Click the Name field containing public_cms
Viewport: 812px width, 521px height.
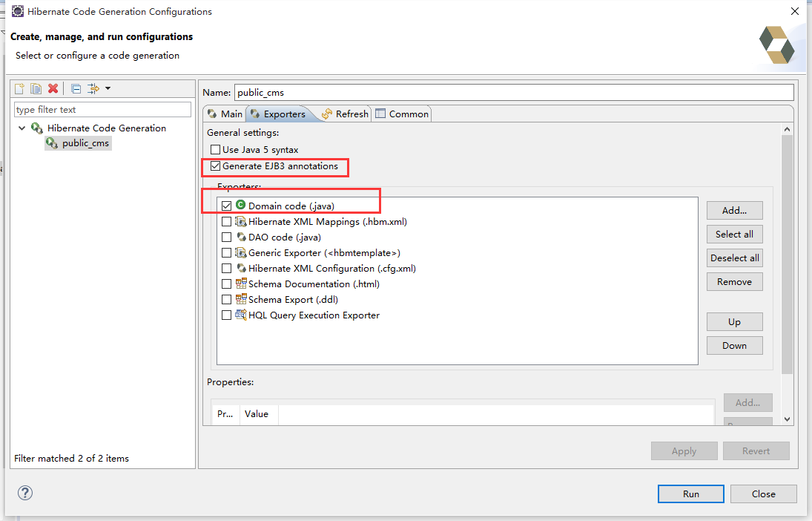(x=513, y=93)
